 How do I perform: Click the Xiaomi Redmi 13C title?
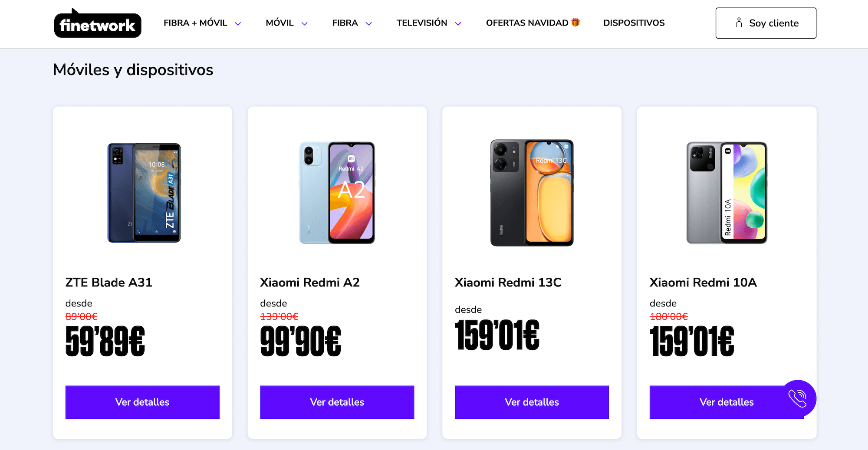pyautogui.click(x=508, y=282)
